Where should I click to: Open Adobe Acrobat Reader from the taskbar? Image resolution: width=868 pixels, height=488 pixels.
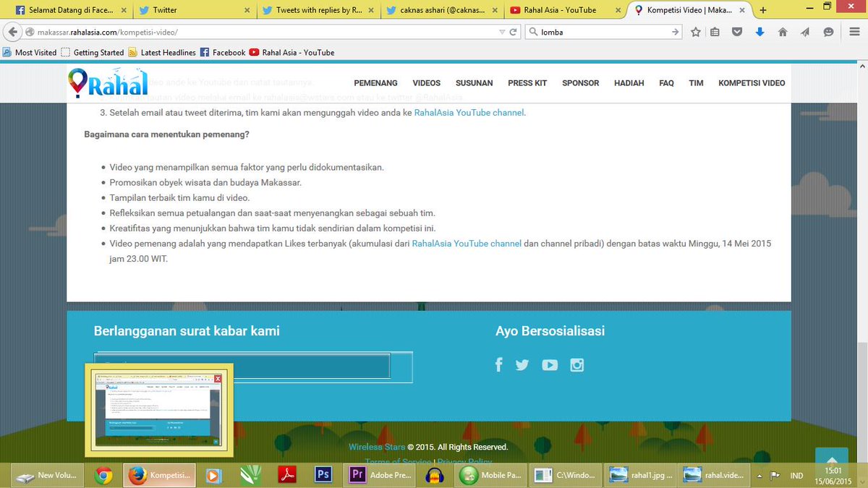point(286,475)
